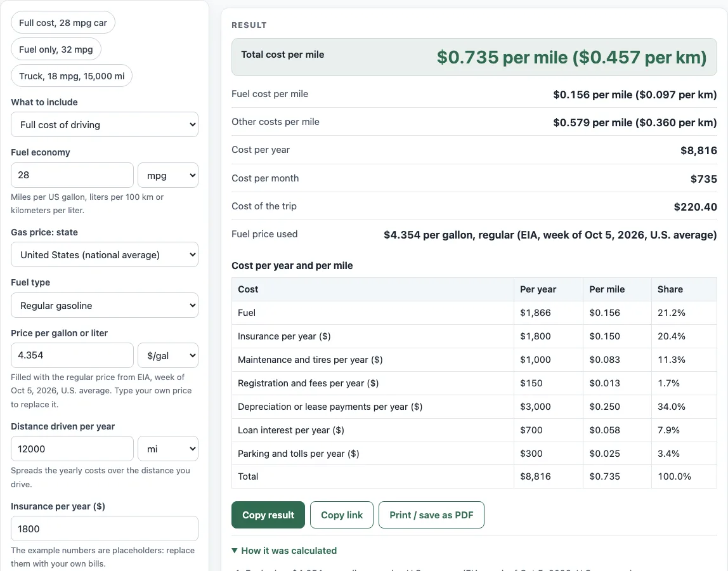Click Other costs '$0.579 per mile' value
The height and width of the screenshot is (571, 728).
[x=635, y=122]
